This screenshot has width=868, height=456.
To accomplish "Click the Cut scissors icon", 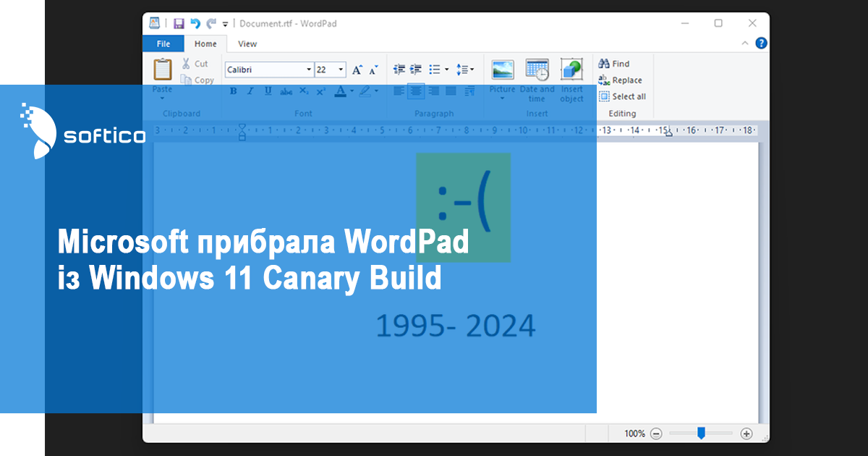I will click(x=187, y=64).
